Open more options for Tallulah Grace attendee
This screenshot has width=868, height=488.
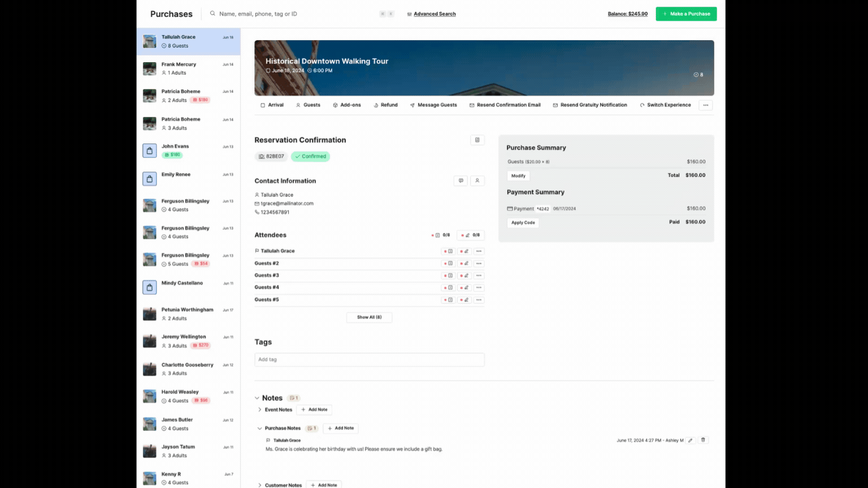tap(479, 251)
